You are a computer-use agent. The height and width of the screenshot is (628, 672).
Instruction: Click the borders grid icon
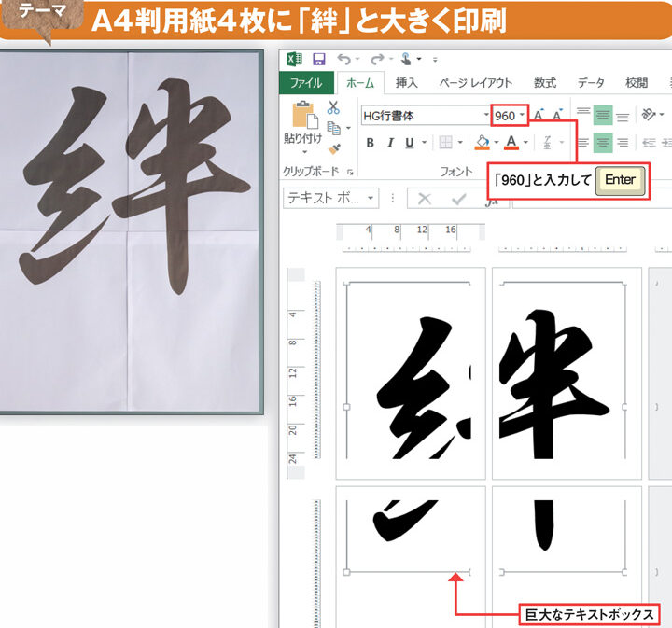click(x=446, y=143)
